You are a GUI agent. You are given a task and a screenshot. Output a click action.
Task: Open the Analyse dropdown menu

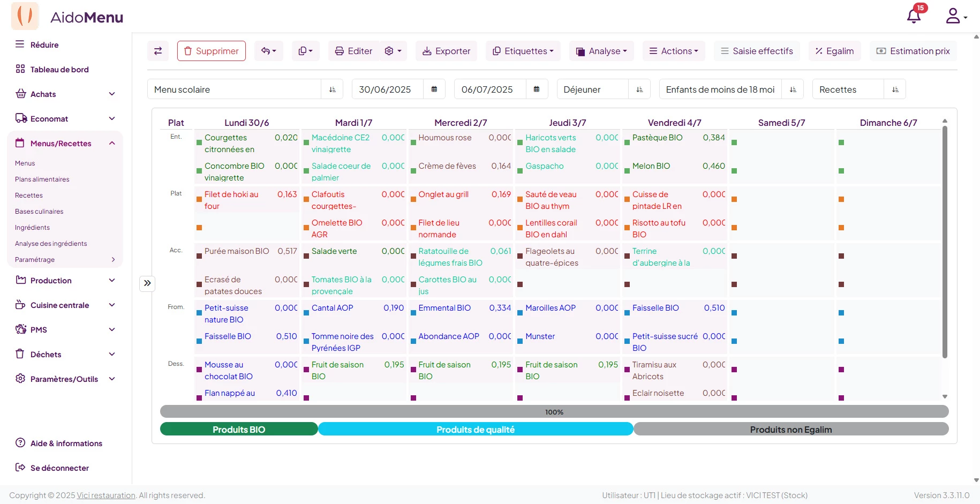pos(601,51)
